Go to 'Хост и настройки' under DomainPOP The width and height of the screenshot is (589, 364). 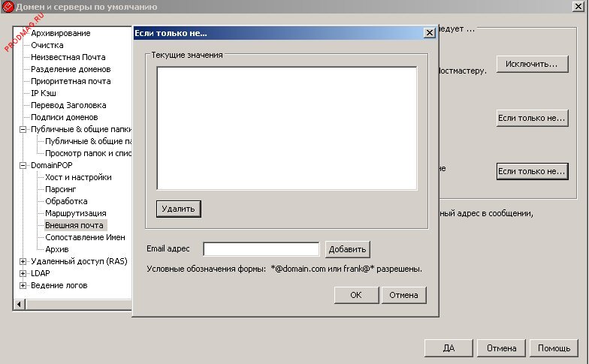click(78, 177)
